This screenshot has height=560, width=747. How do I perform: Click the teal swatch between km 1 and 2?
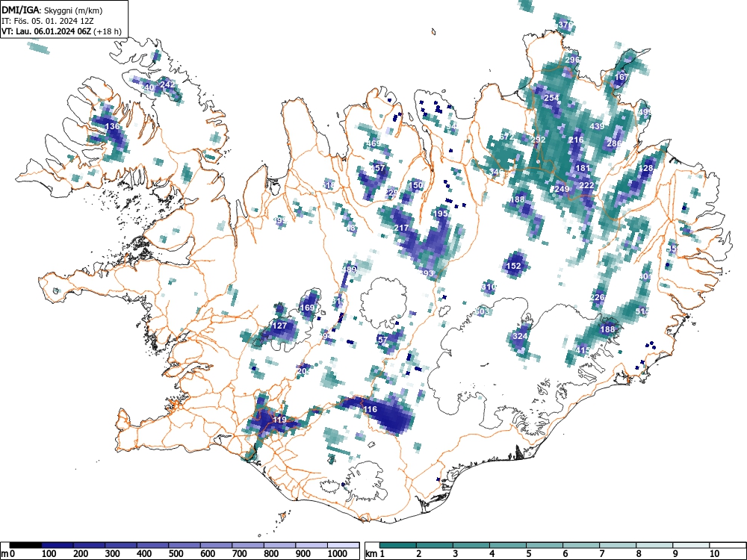398,545
